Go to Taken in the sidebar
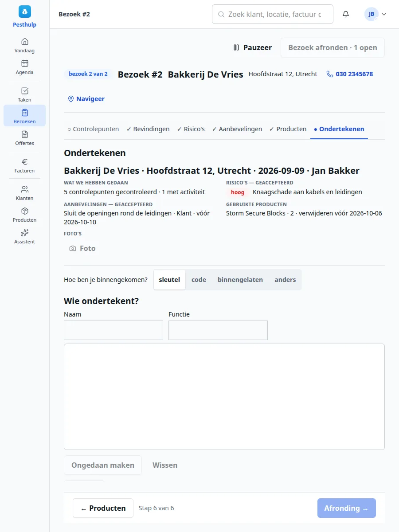 point(24,94)
